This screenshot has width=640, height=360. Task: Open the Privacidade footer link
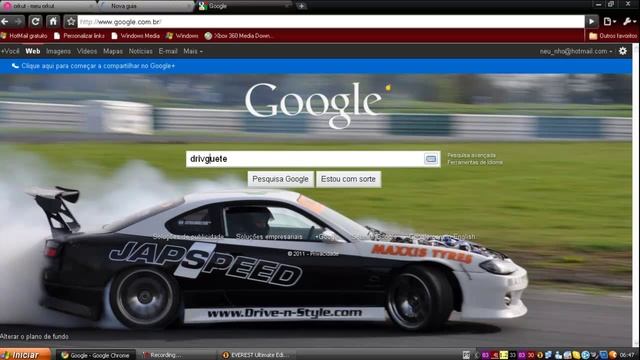324,253
